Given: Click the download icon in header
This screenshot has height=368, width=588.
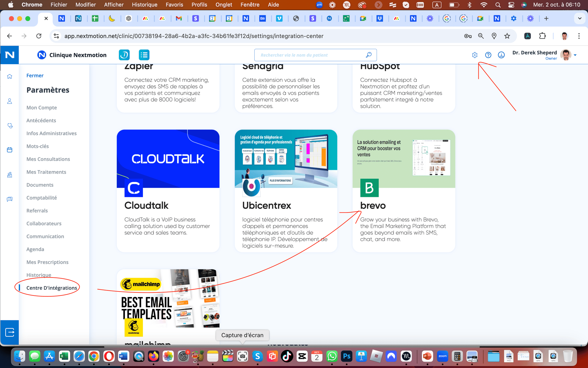Looking at the screenshot, I should point(501,55).
